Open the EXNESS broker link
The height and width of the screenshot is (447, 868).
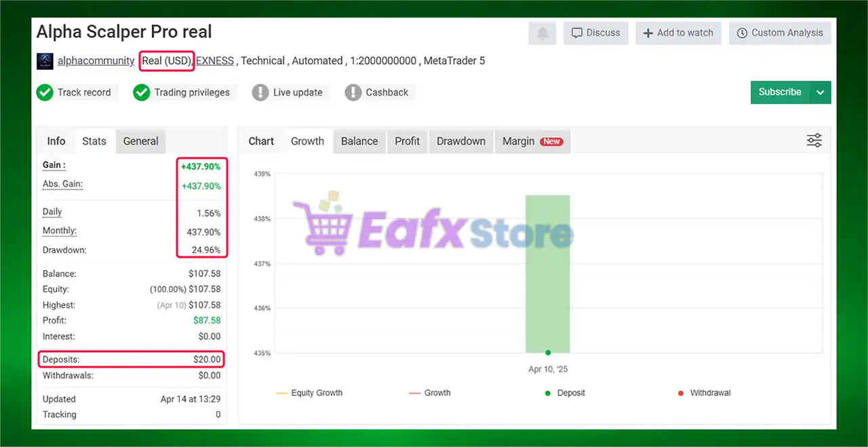click(215, 61)
